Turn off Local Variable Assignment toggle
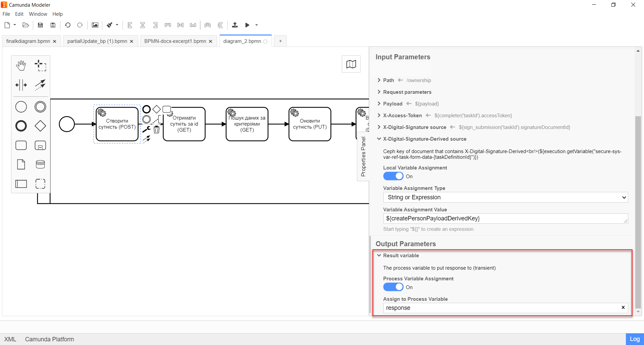Viewport: 644px width, 345px height. [x=393, y=176]
